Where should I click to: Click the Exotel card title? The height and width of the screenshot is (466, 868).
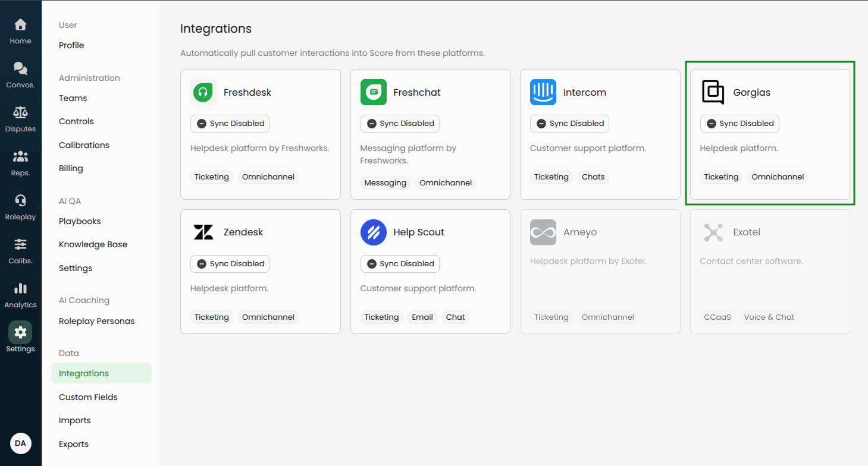point(747,232)
